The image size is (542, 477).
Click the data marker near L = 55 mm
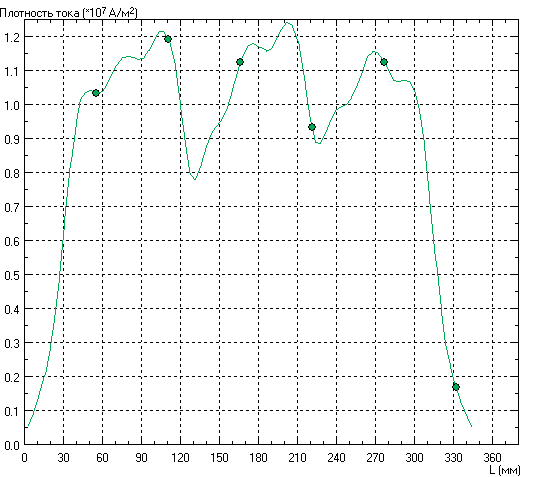(x=96, y=93)
